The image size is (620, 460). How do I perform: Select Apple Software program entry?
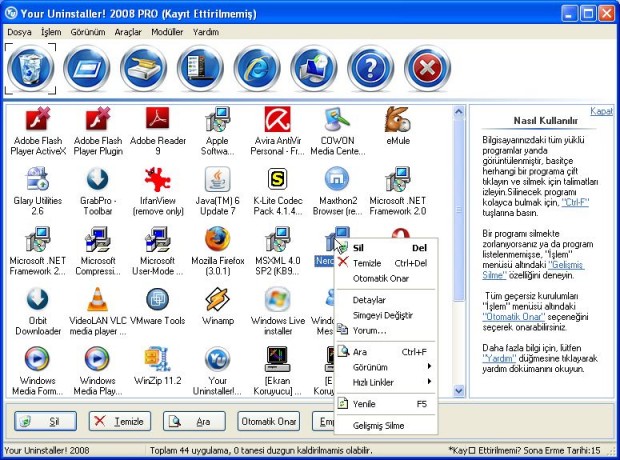click(x=217, y=131)
